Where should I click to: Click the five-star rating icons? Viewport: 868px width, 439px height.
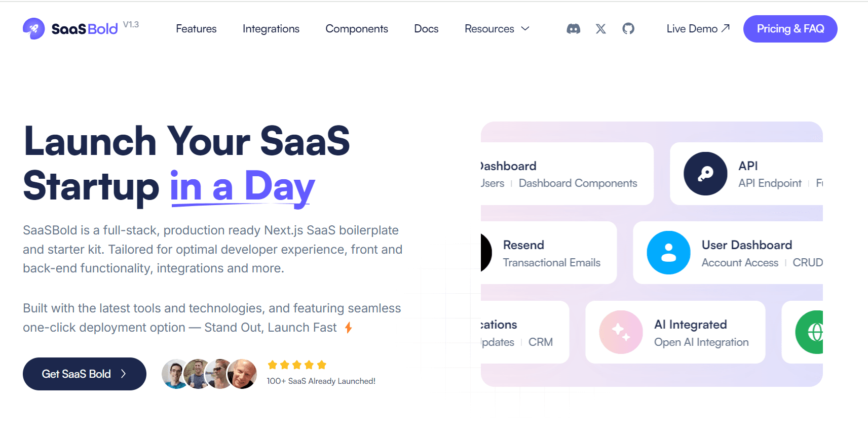pos(297,365)
